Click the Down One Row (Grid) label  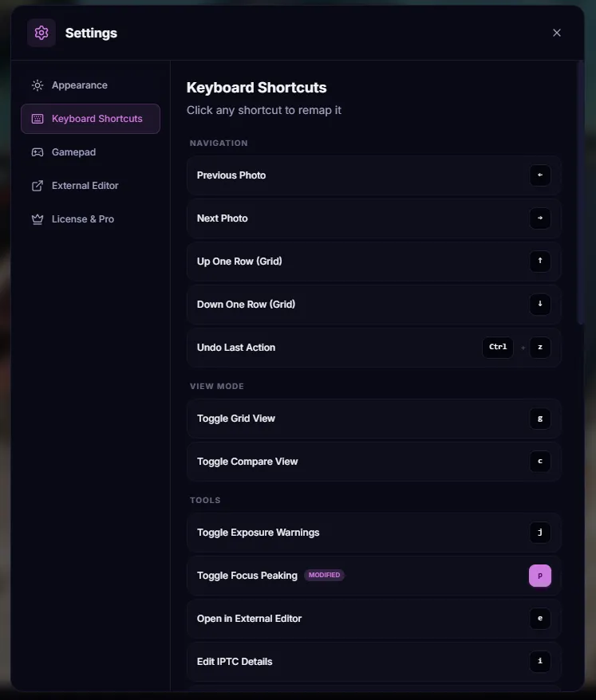point(247,305)
